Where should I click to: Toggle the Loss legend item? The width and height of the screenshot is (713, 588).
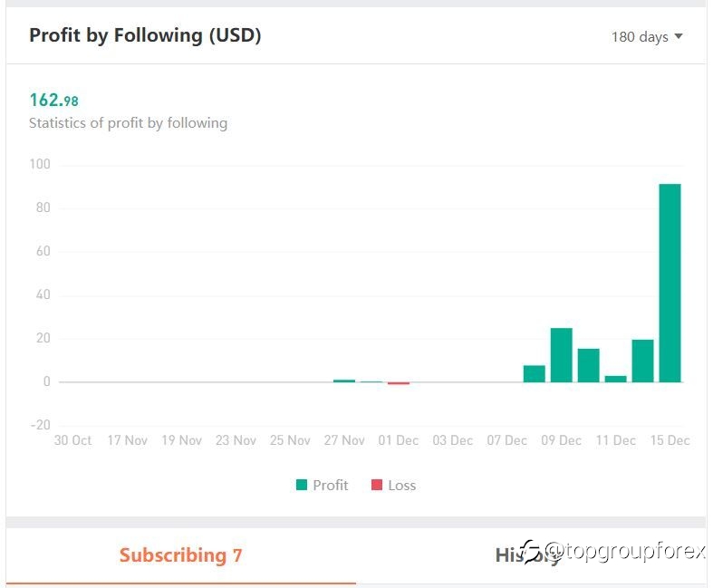(x=394, y=486)
